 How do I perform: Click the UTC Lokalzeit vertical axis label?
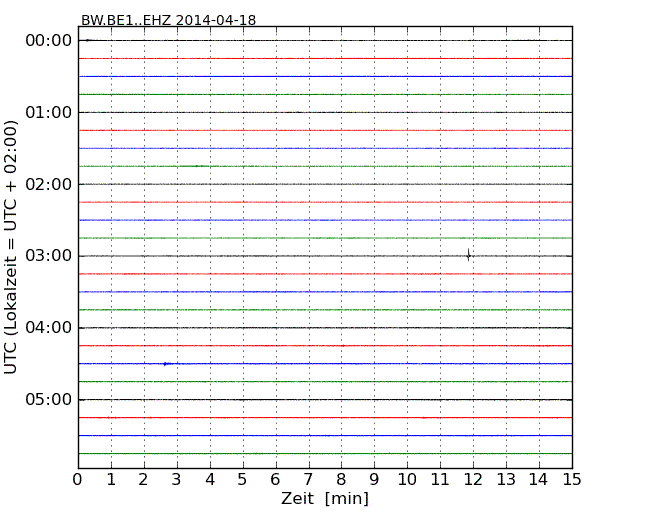11,248
